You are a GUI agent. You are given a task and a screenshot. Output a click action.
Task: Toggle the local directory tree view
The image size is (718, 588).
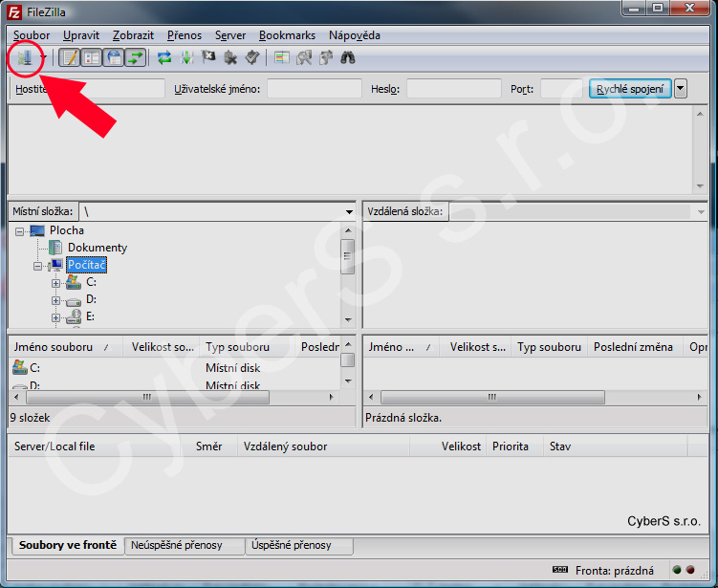click(92, 57)
